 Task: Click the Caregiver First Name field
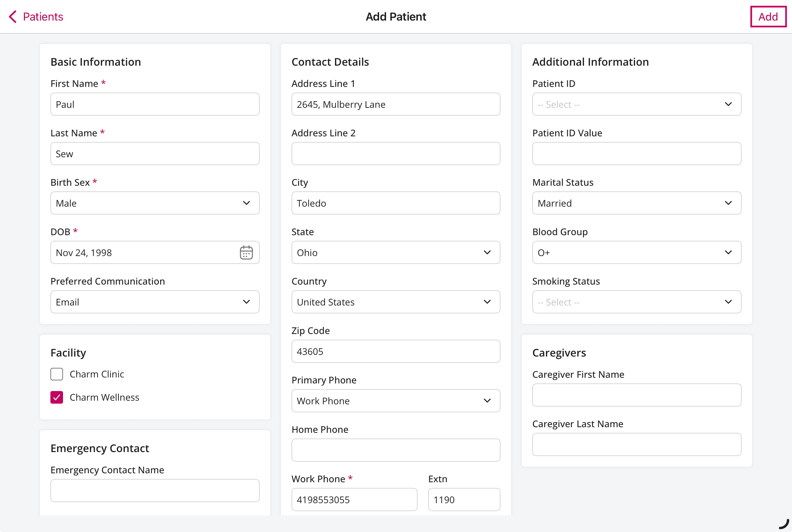pos(636,395)
